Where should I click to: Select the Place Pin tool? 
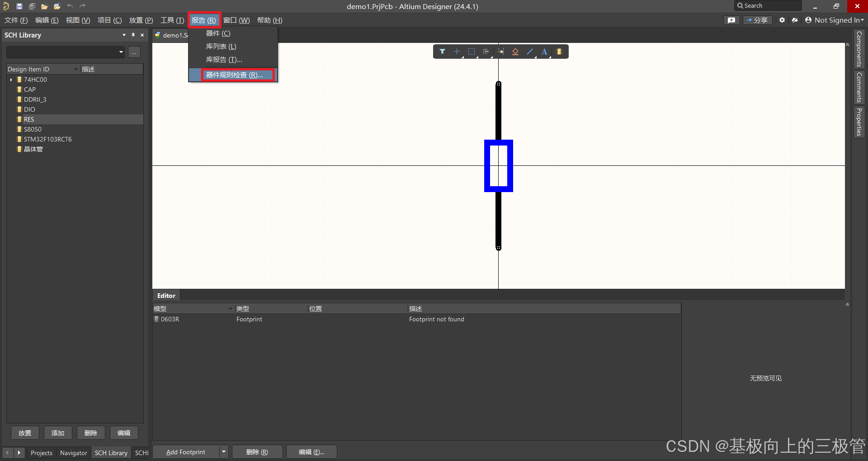click(500, 52)
